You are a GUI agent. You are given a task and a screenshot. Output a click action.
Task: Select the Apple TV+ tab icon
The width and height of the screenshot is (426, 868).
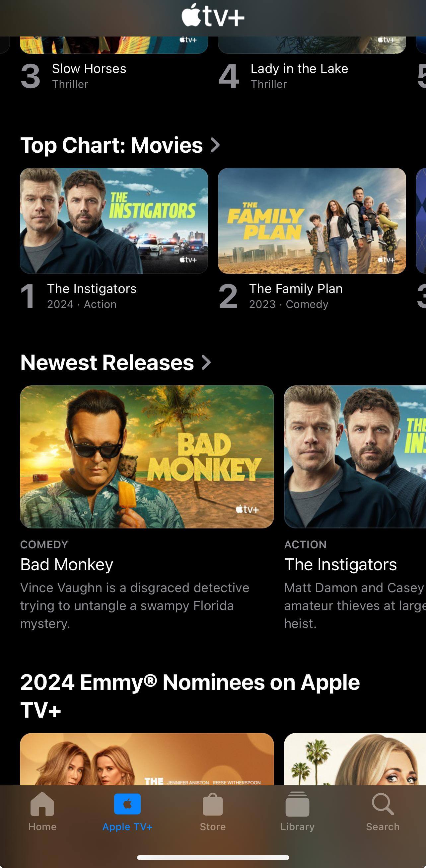(127, 804)
